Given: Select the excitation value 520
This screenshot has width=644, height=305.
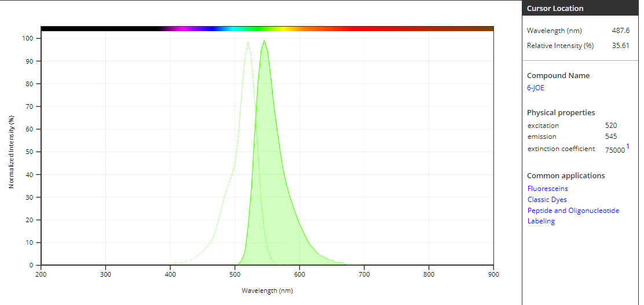Looking at the screenshot, I should coord(610,126).
